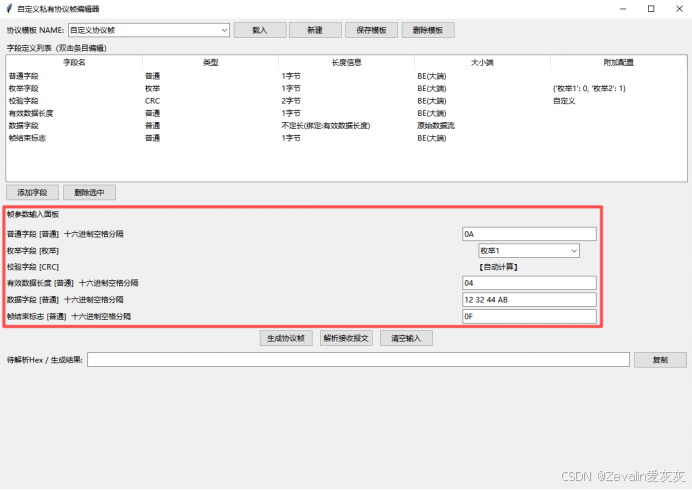The height and width of the screenshot is (490, 692).
Task: Select the 普通字段 row in field list
Action: pyautogui.click(x=346, y=76)
